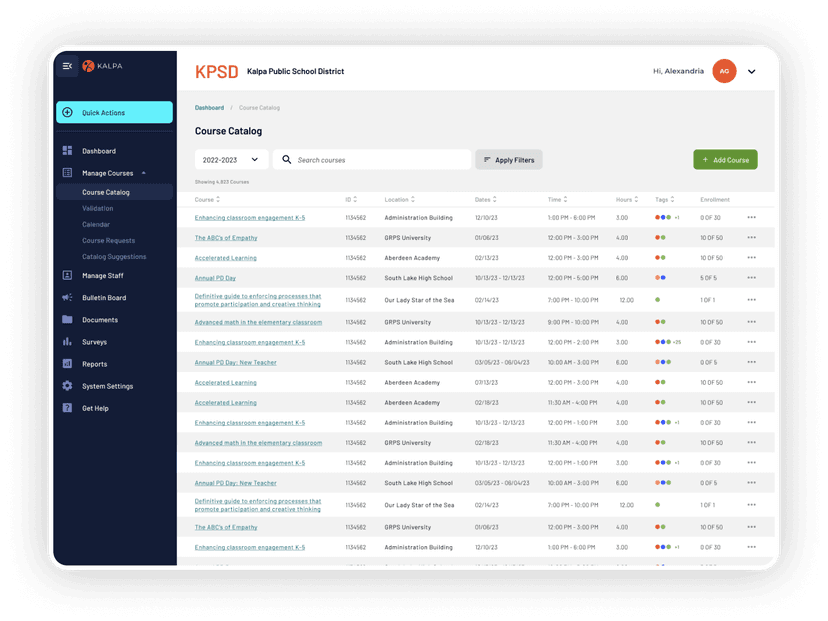Collapse the Manage Courses section
Image resolution: width=828 pixels, height=621 pixels.
click(x=145, y=171)
